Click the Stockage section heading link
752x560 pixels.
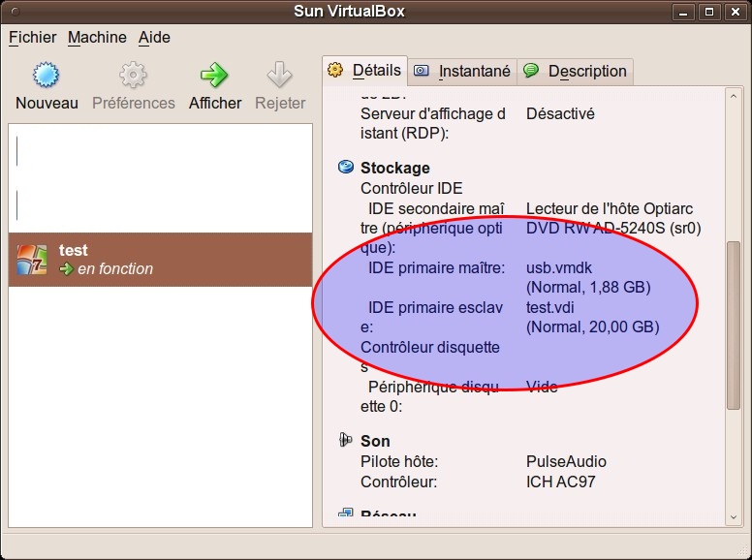click(394, 168)
